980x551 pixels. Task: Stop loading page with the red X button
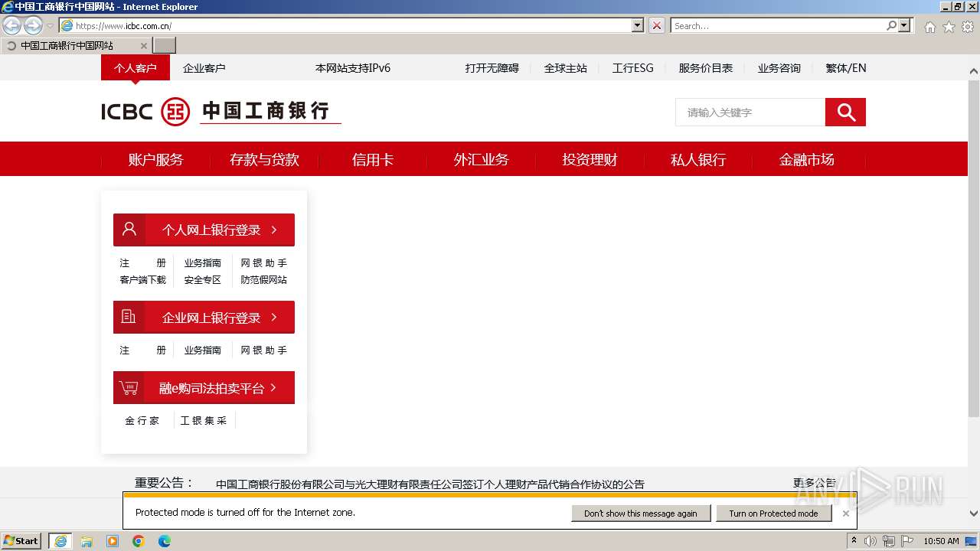tap(657, 26)
